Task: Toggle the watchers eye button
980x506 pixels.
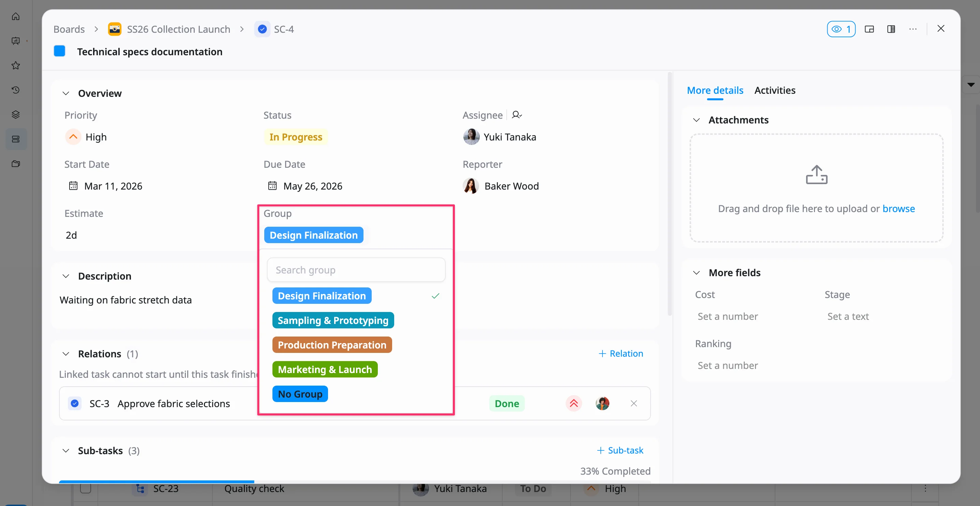Action: tap(841, 29)
